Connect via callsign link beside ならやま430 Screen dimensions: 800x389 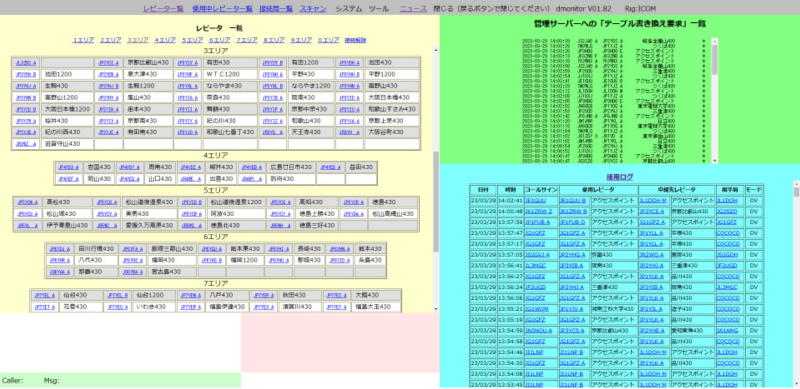(x=188, y=86)
